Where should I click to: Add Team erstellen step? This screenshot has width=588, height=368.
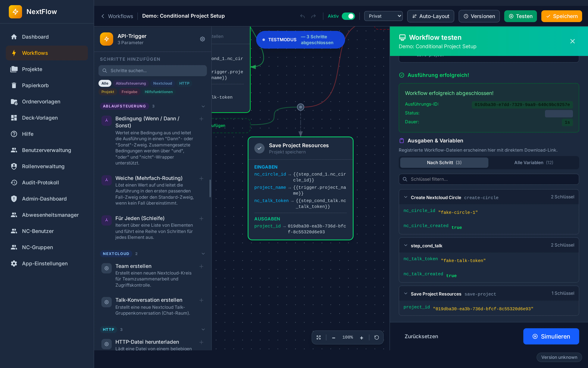(x=201, y=266)
